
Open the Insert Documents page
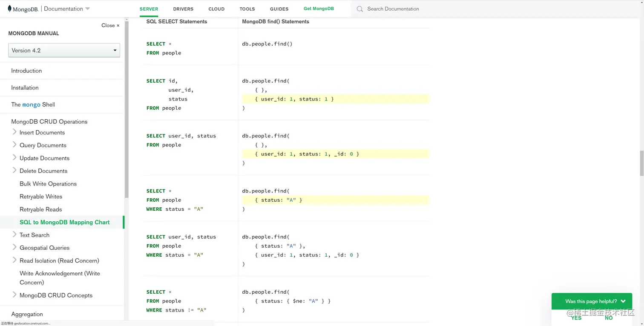point(42,133)
